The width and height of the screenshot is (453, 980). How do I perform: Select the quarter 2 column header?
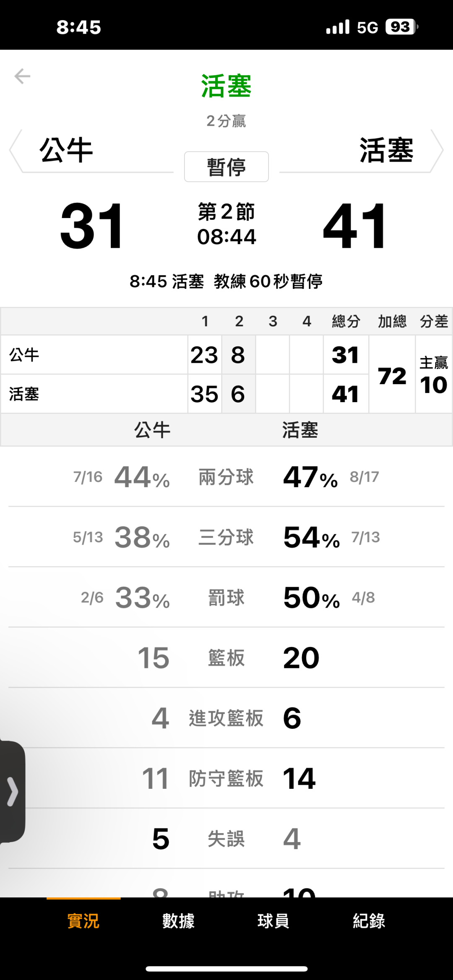(239, 321)
